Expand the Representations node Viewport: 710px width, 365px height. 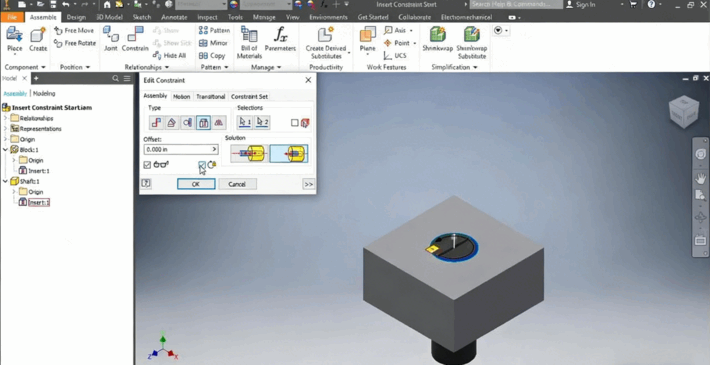pyautogui.click(x=5, y=129)
